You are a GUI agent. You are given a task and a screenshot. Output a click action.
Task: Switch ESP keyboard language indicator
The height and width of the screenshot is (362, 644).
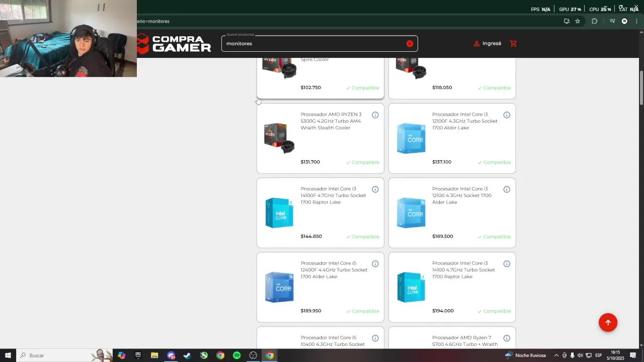pos(599,355)
